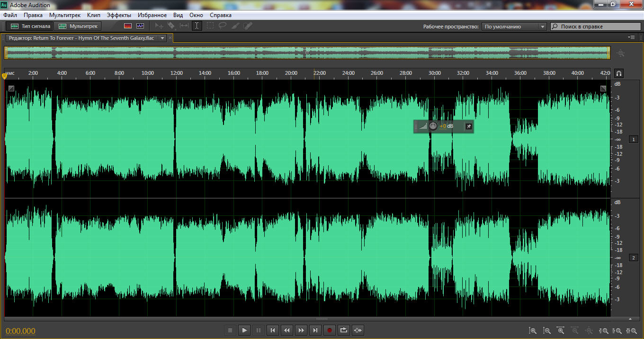Click the Skip Selection button

tap(358, 330)
